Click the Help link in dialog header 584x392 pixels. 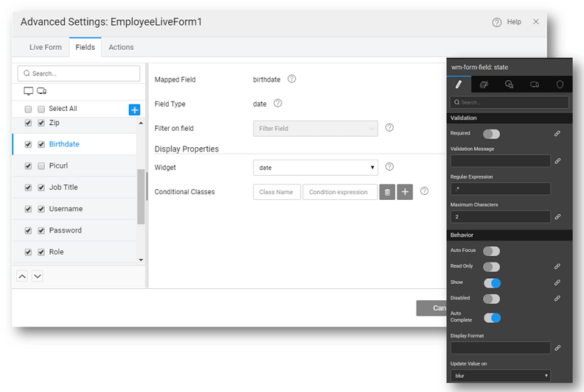point(507,22)
